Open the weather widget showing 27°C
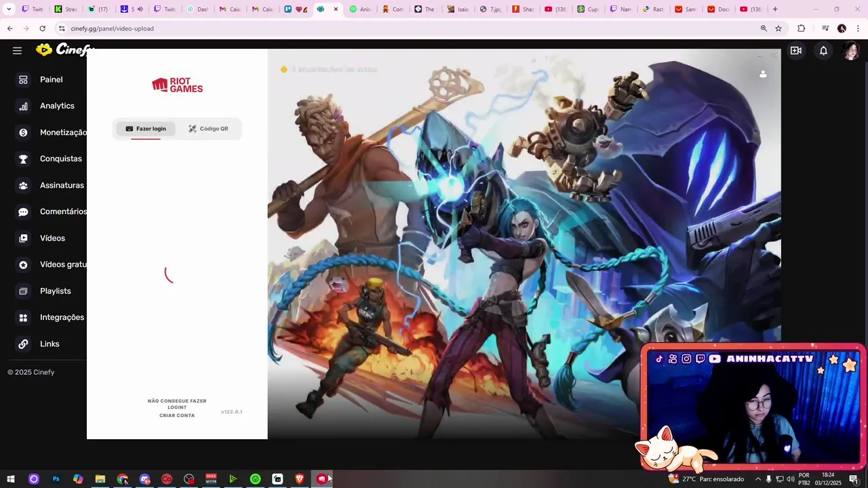Image resolution: width=868 pixels, height=488 pixels. [x=706, y=479]
